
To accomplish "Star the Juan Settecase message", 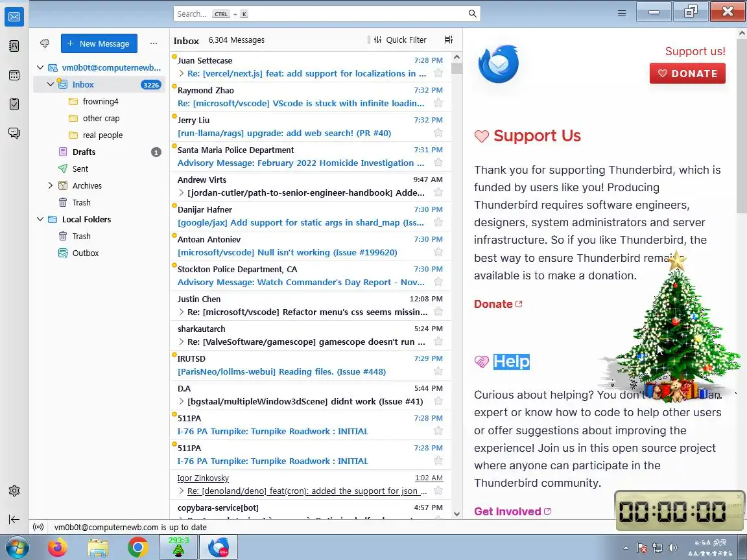I will [x=438, y=73].
